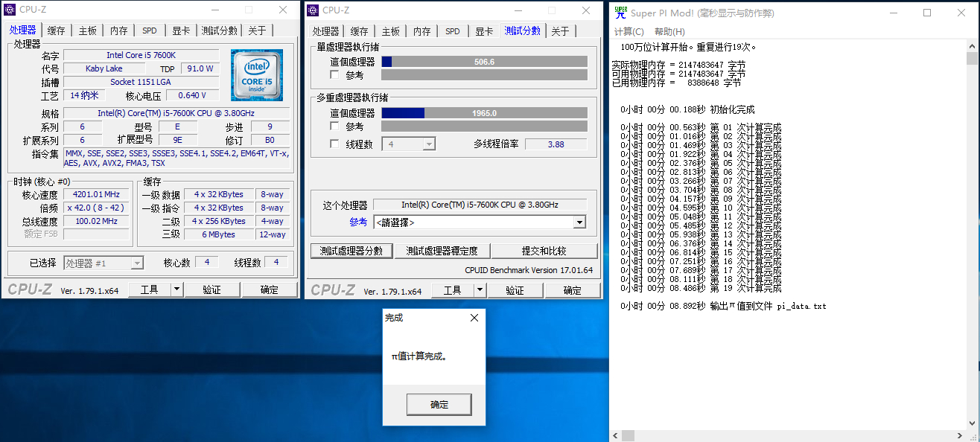This screenshot has width=980, height=442.
Task: Click the multi-thread benchmark progress bar showing 1965.0
Action: pyautogui.click(x=485, y=112)
